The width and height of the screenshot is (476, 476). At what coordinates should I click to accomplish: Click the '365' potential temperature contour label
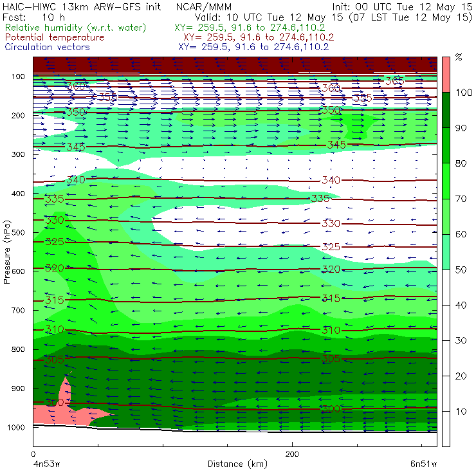pos(395,81)
